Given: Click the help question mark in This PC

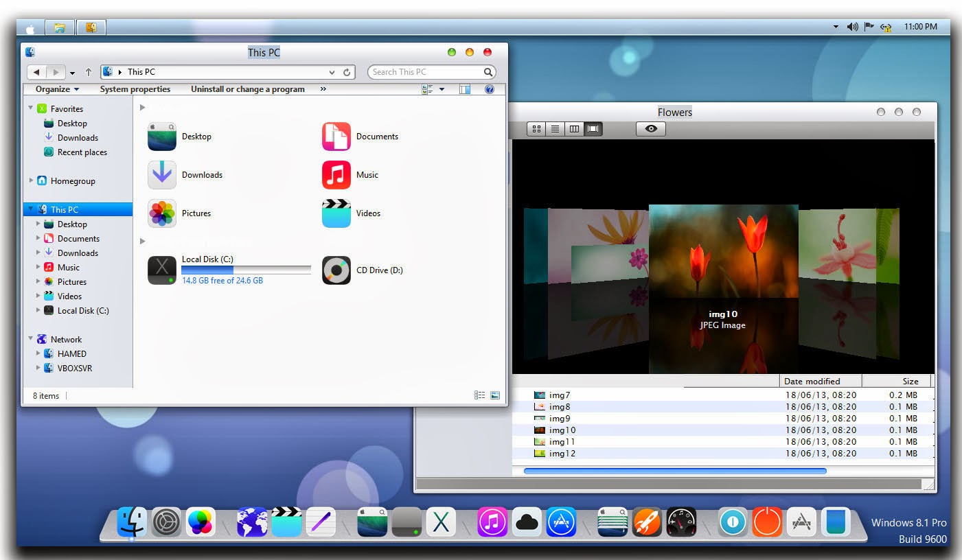Looking at the screenshot, I should [x=490, y=89].
